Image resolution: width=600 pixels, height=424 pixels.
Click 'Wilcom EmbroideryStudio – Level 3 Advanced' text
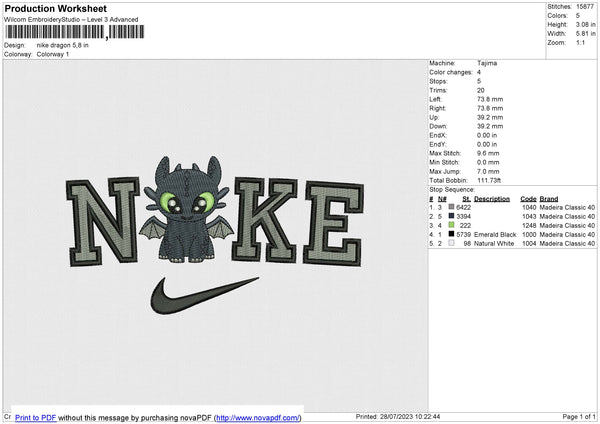coord(71,20)
